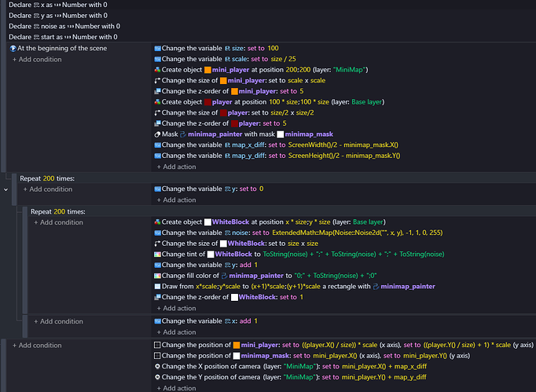536x392 pixels.
Task: Click white minimap_mask swatch in Mask action
Action: (x=281, y=134)
